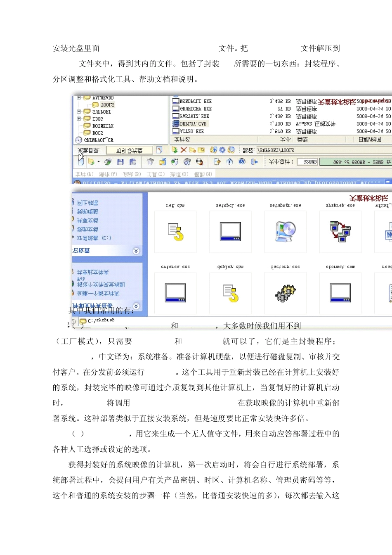Select the setupcl.exe file icon

tap(230, 231)
